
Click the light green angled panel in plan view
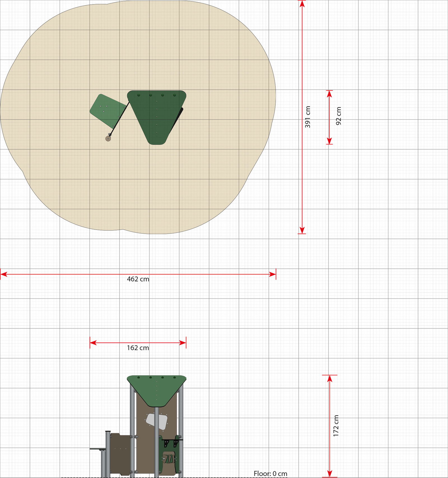(x=108, y=111)
